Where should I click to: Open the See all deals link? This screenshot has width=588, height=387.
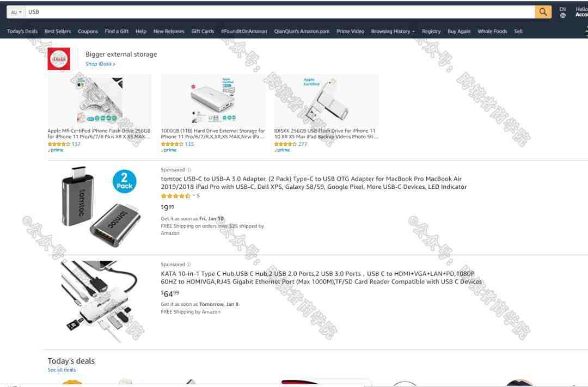(62, 370)
